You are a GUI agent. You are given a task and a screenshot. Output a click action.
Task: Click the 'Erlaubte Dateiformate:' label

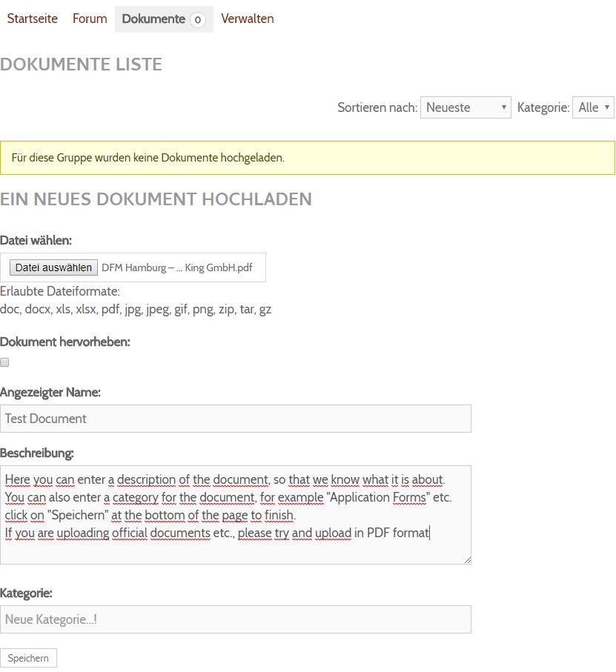click(60, 291)
